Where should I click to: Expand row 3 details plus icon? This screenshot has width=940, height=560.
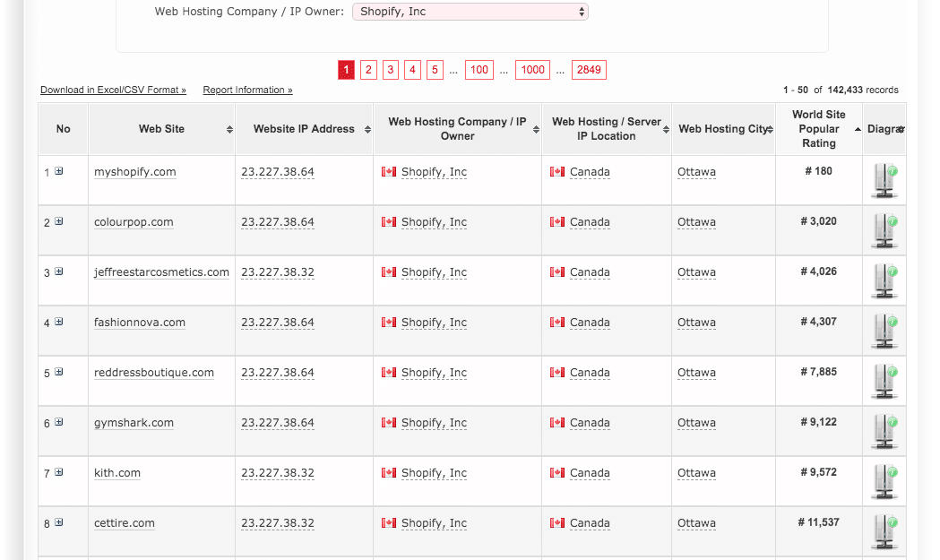(x=59, y=271)
